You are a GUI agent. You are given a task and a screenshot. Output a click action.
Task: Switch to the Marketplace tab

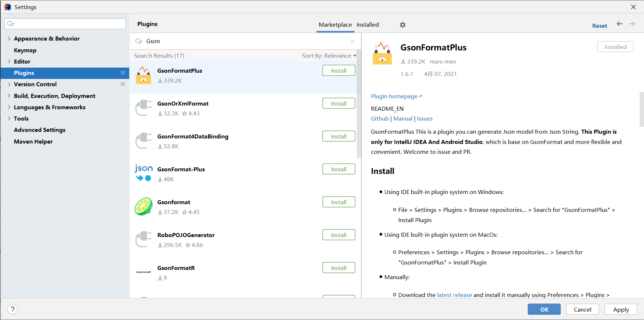[335, 25]
